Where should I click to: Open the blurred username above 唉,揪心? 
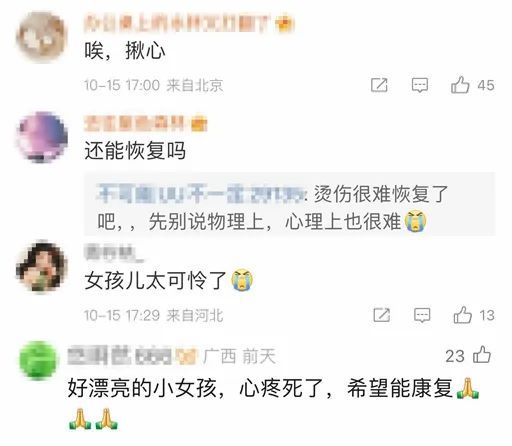coord(176,24)
